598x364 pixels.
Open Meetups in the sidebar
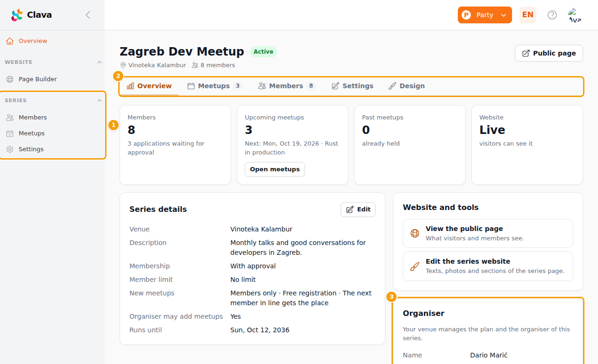pos(52,133)
